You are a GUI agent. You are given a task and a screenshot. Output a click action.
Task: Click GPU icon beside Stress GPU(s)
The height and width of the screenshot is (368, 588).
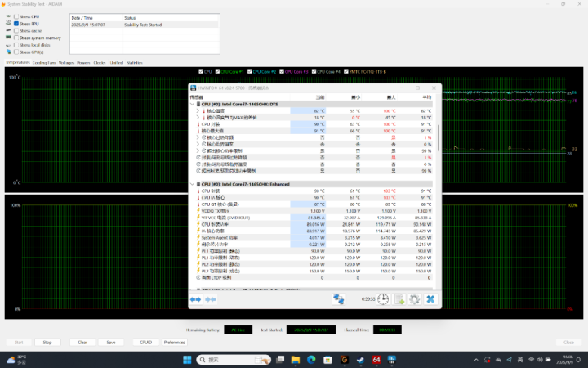click(x=8, y=52)
